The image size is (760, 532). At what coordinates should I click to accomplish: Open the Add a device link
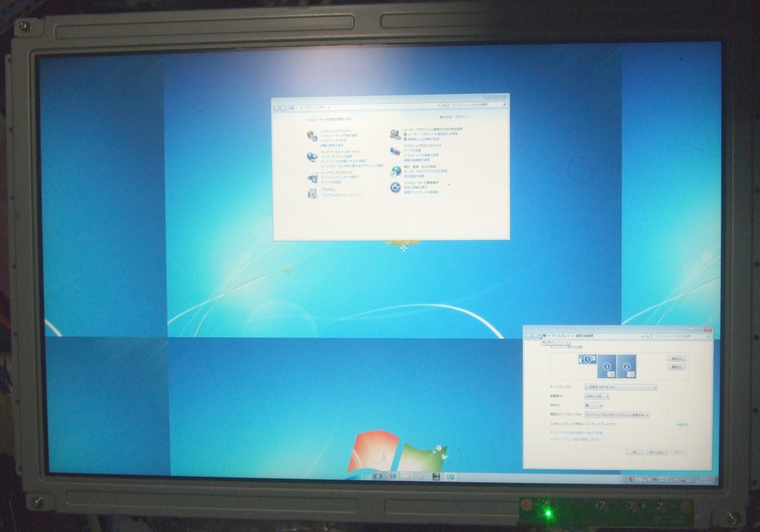[331, 182]
